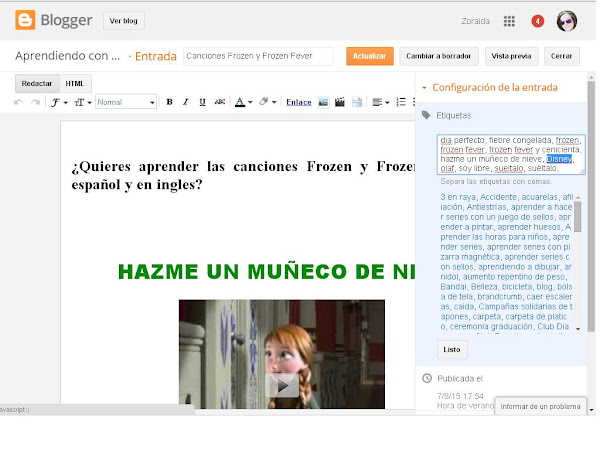Toggle bold formatting
600x450 pixels.
(169, 102)
